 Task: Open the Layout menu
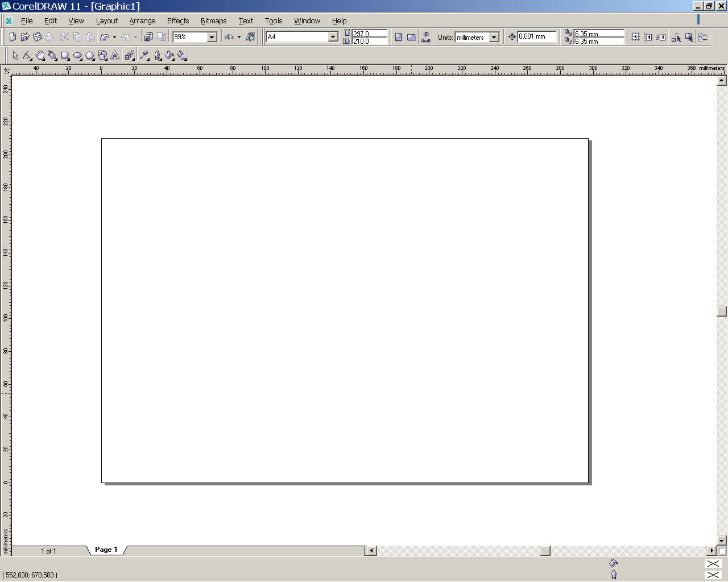pos(107,20)
